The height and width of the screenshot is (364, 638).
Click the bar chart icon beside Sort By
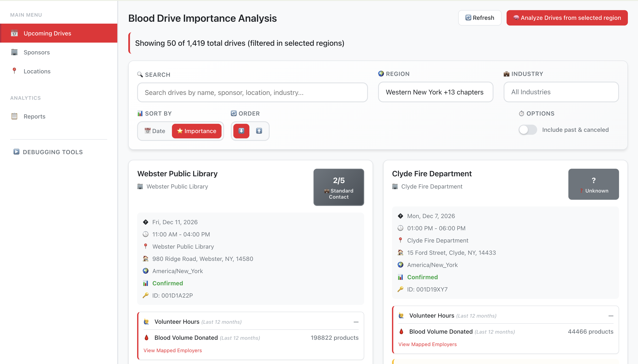click(140, 113)
